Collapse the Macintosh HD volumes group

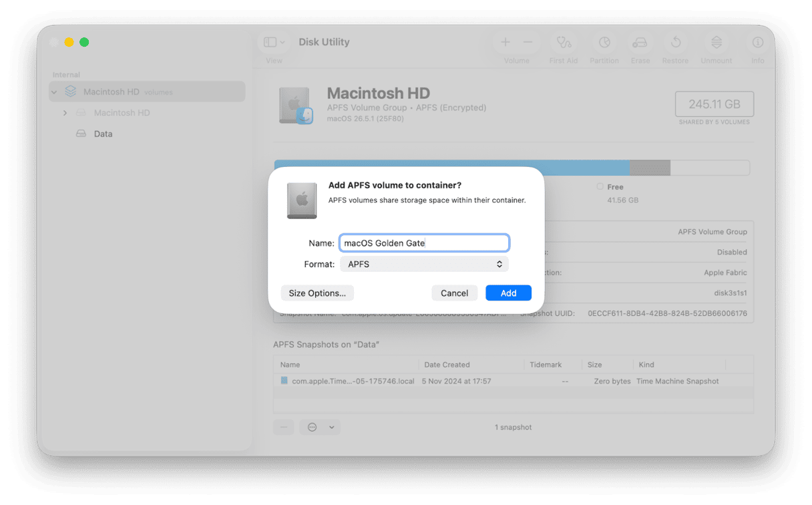click(54, 92)
